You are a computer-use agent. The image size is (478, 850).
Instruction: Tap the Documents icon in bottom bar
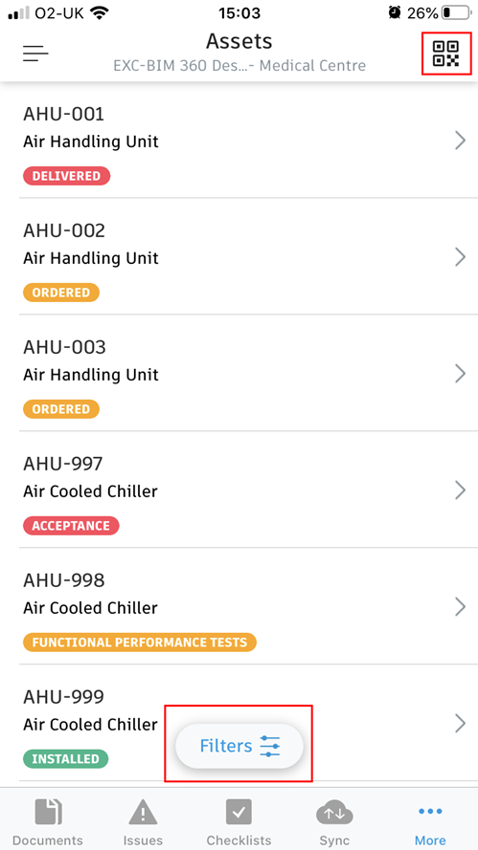tap(48, 814)
